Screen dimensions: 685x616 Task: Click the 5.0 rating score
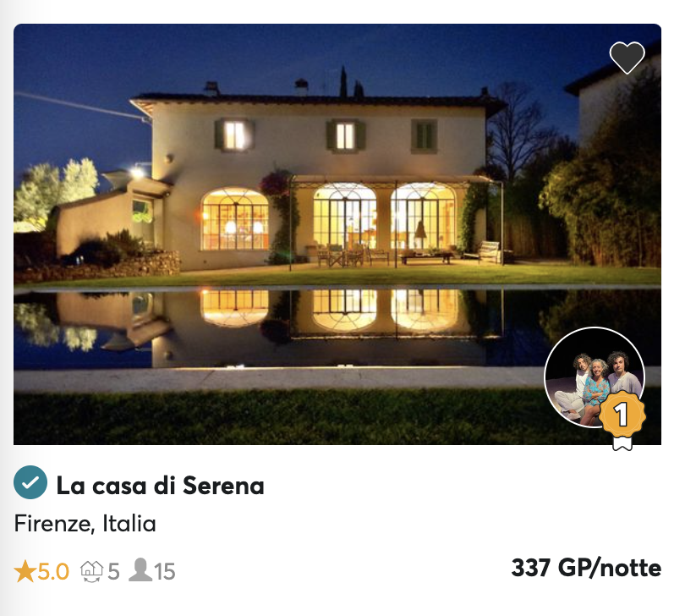click(53, 571)
